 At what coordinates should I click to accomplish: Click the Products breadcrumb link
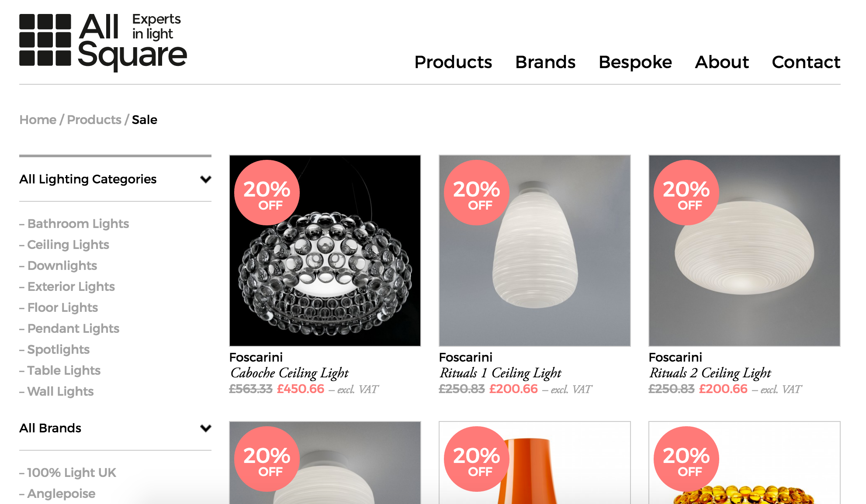[x=94, y=119]
